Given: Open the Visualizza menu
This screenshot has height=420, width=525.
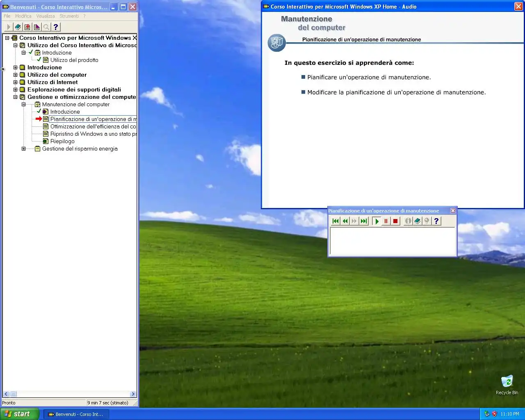Looking at the screenshot, I should (x=45, y=16).
